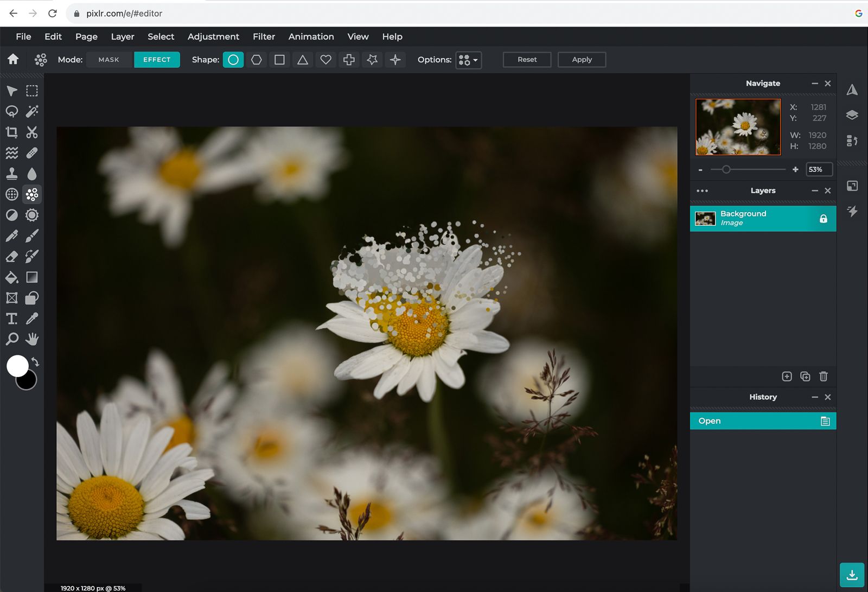Select the Zoom magnifier tool

pyautogui.click(x=11, y=339)
